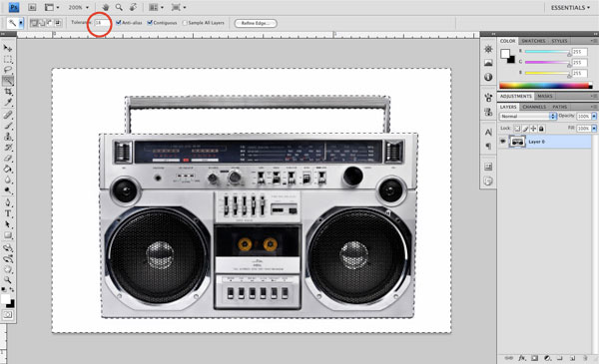Select the Clone Stamp tool
Image resolution: width=599 pixels, height=364 pixels.
click(x=8, y=137)
